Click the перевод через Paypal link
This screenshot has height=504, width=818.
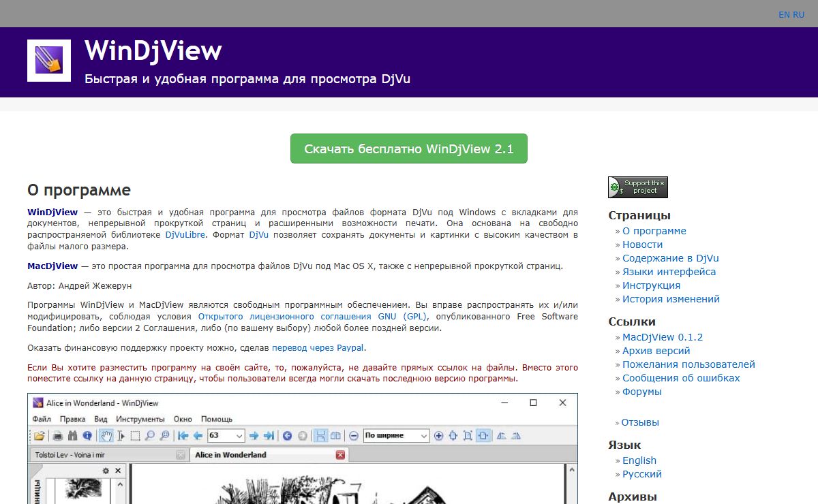pos(318,347)
